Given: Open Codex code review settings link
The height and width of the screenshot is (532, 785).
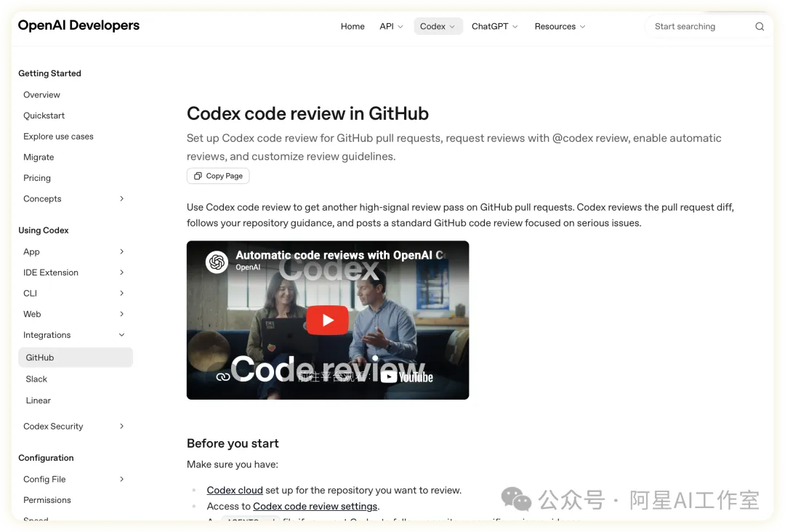Looking at the screenshot, I should pos(315,507).
